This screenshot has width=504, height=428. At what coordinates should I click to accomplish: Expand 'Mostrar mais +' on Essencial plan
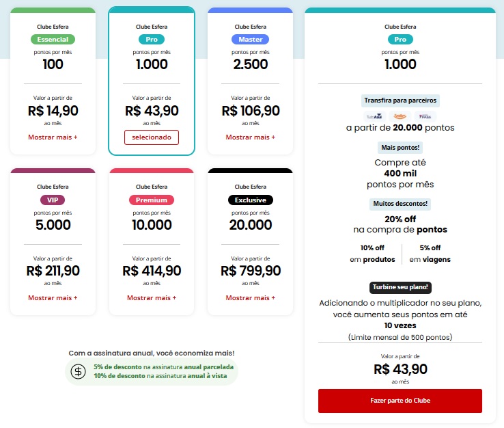tap(53, 137)
